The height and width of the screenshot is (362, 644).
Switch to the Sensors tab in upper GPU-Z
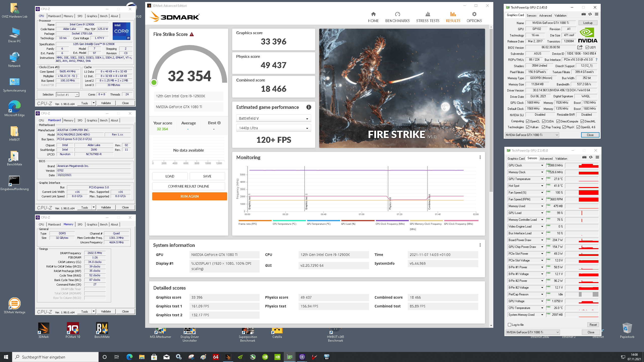[531, 16]
